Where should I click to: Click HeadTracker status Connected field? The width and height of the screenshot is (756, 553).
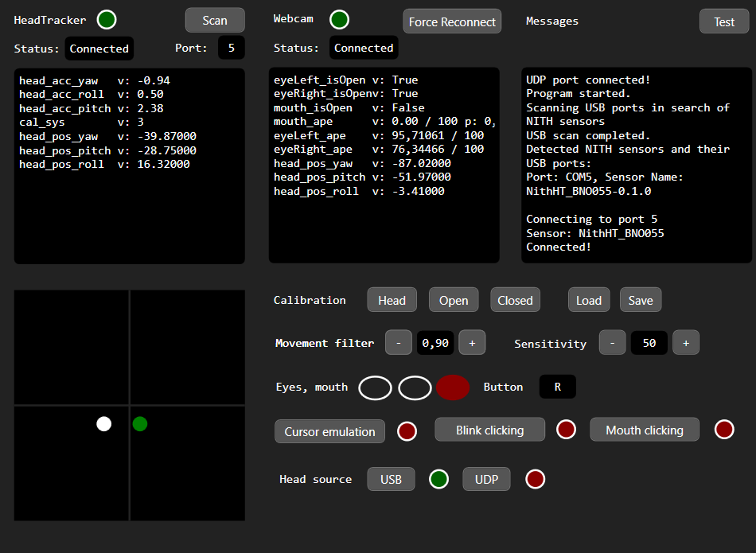(99, 49)
